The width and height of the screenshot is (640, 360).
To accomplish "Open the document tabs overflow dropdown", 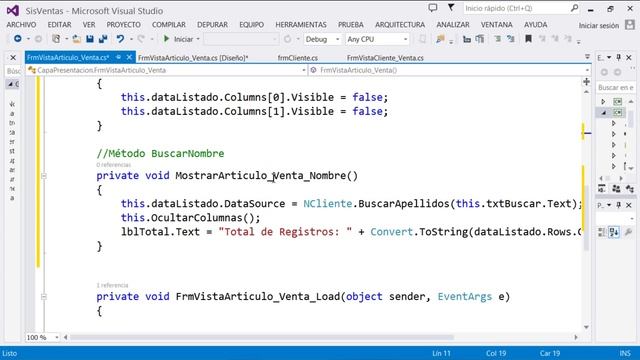I will tap(587, 57).
